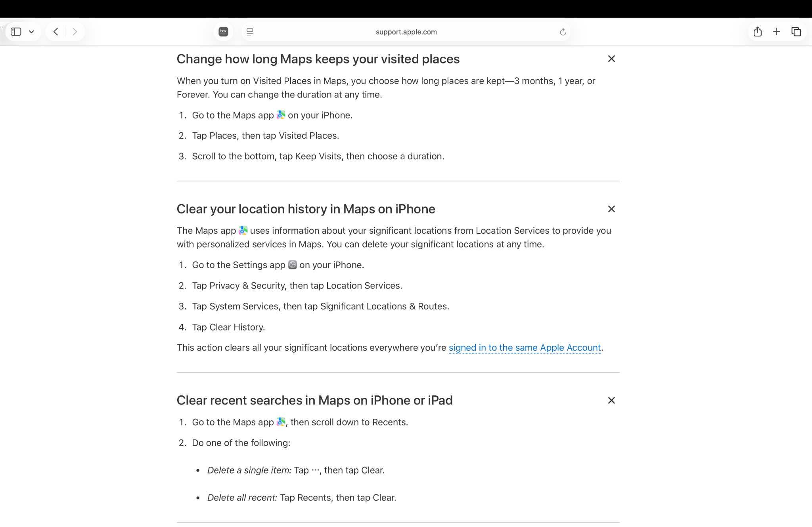Go forward to the next page
The image size is (812, 527).
(x=75, y=32)
